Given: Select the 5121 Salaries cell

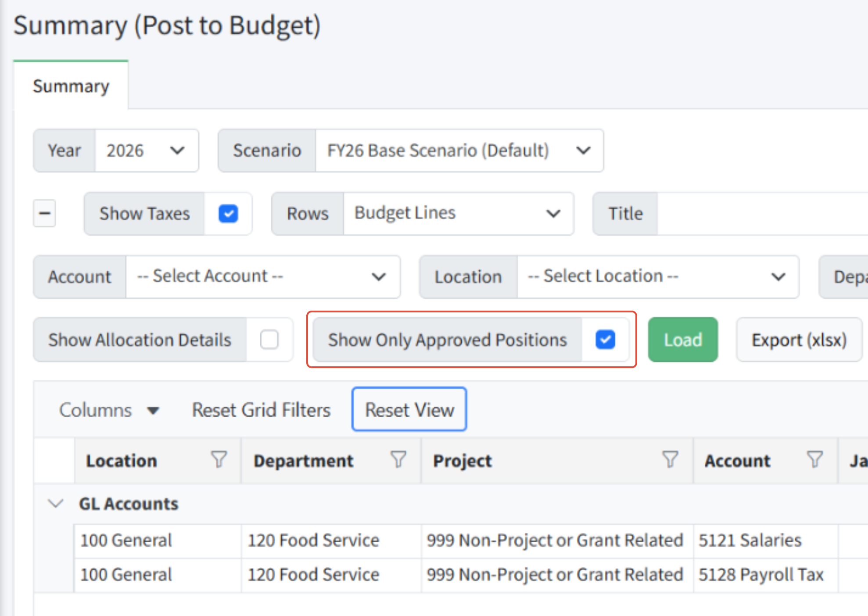Looking at the screenshot, I should tap(765, 541).
